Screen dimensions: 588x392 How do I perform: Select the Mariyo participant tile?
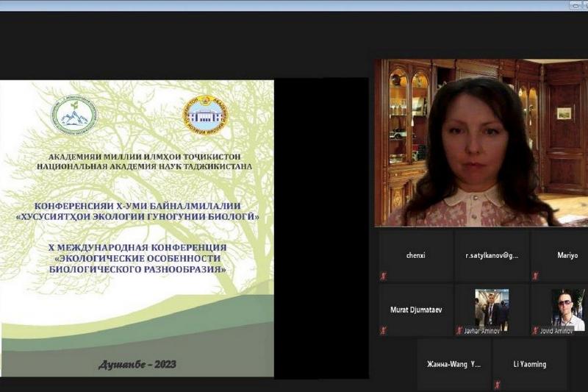click(x=562, y=255)
